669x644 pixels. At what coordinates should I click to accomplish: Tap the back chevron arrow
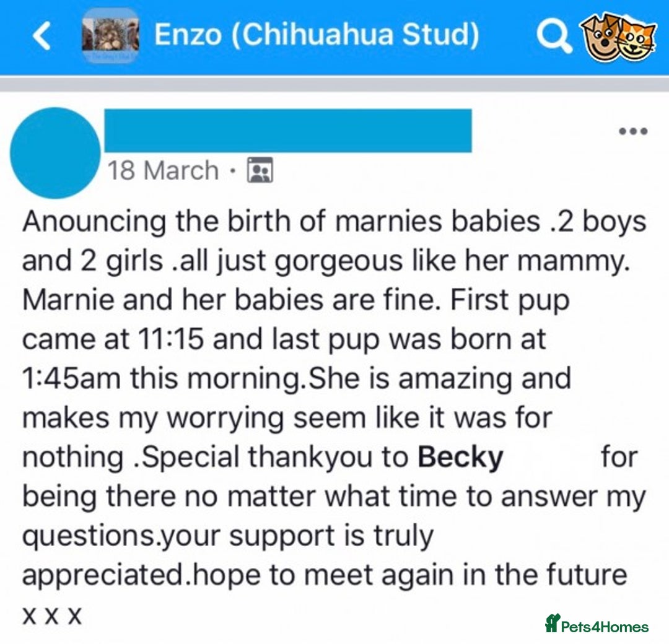(39, 36)
